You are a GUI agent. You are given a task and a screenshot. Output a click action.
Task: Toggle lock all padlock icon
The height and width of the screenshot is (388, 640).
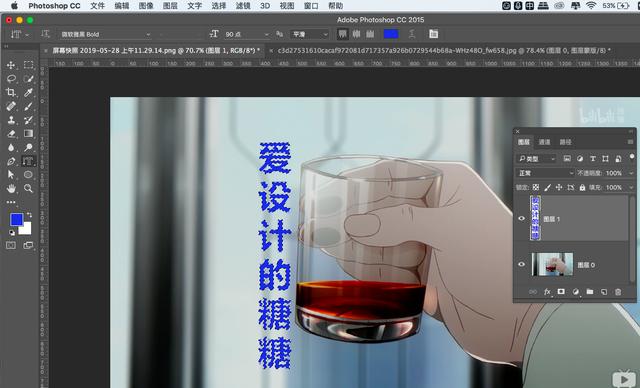pyautogui.click(x=582, y=187)
